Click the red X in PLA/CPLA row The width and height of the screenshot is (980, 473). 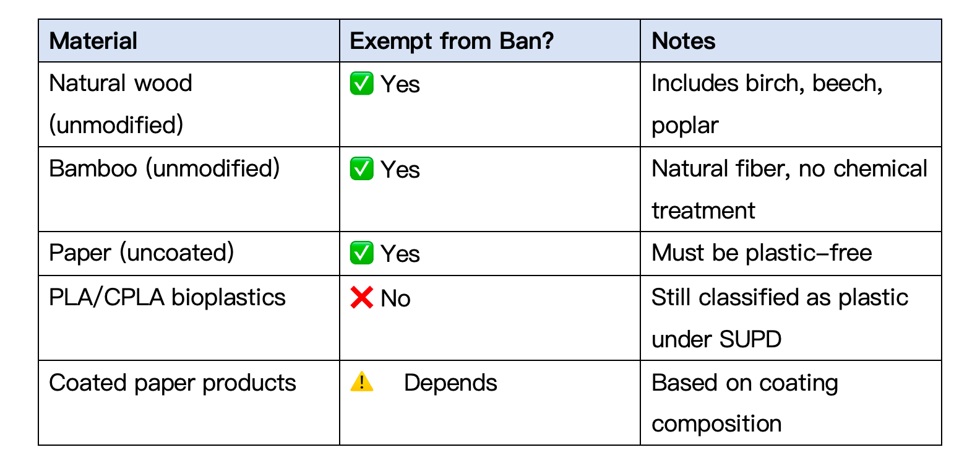[x=361, y=298]
